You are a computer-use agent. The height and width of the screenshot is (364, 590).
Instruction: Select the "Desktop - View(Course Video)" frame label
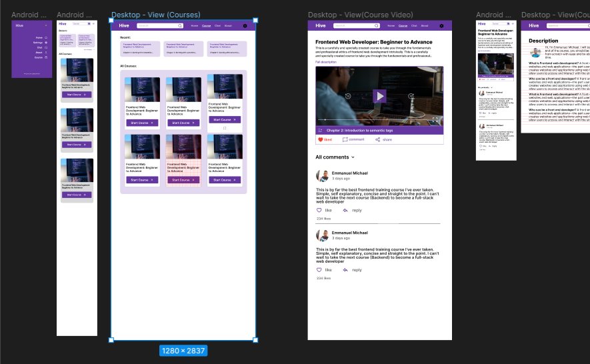(x=360, y=15)
